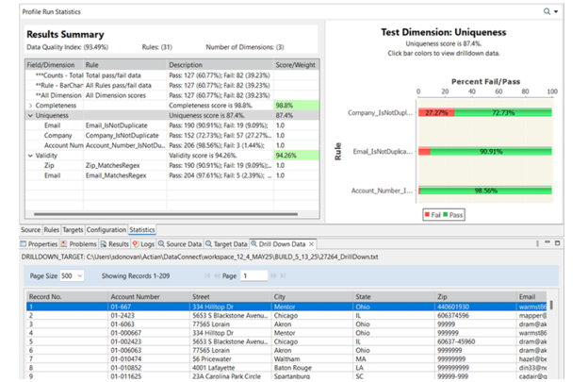
Task: Go to the first page of records
Action: pyautogui.click(x=208, y=275)
